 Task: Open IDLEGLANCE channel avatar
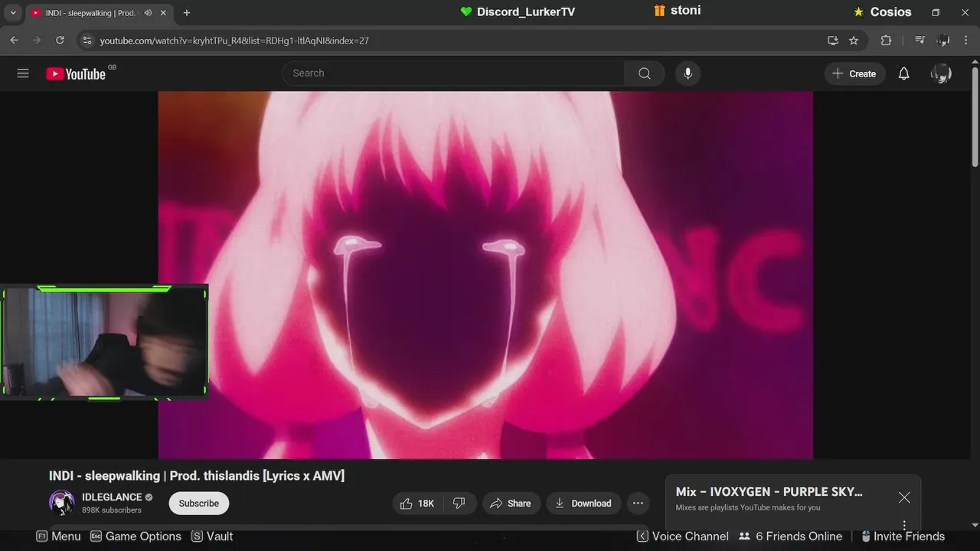pyautogui.click(x=62, y=503)
